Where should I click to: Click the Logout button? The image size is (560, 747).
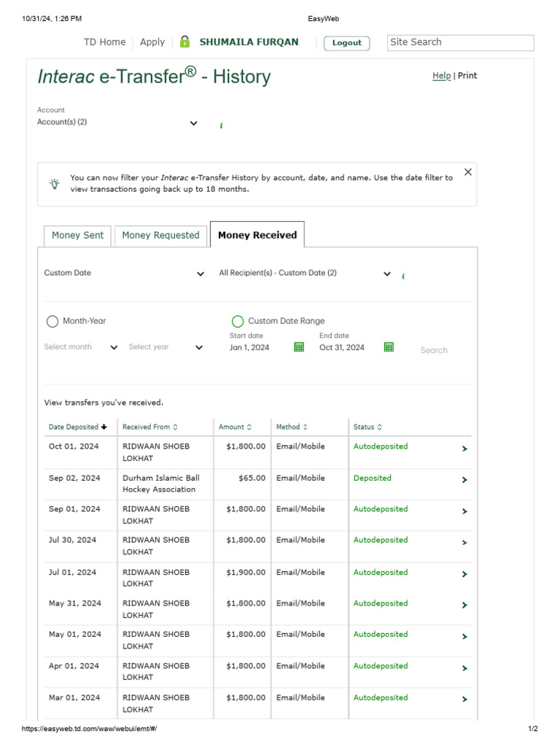pyautogui.click(x=346, y=43)
